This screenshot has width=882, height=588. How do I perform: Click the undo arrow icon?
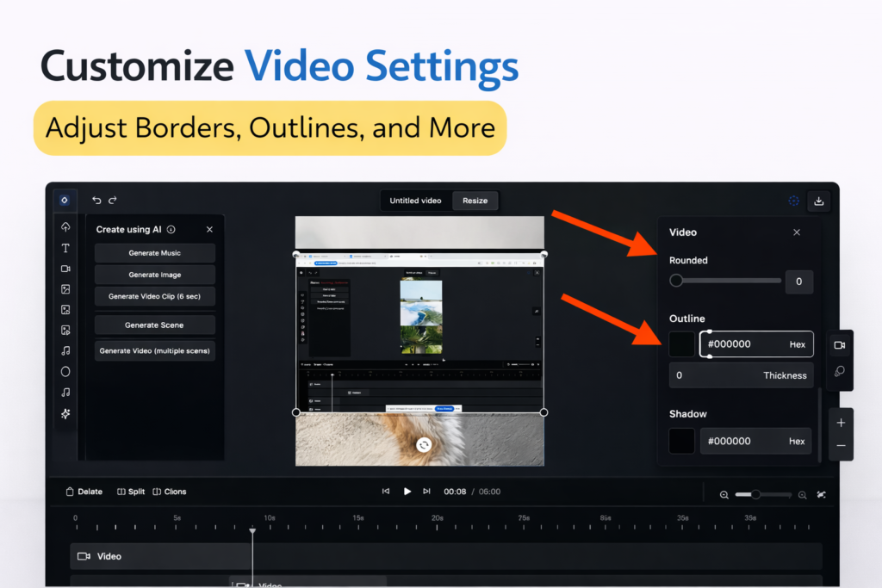(96, 200)
